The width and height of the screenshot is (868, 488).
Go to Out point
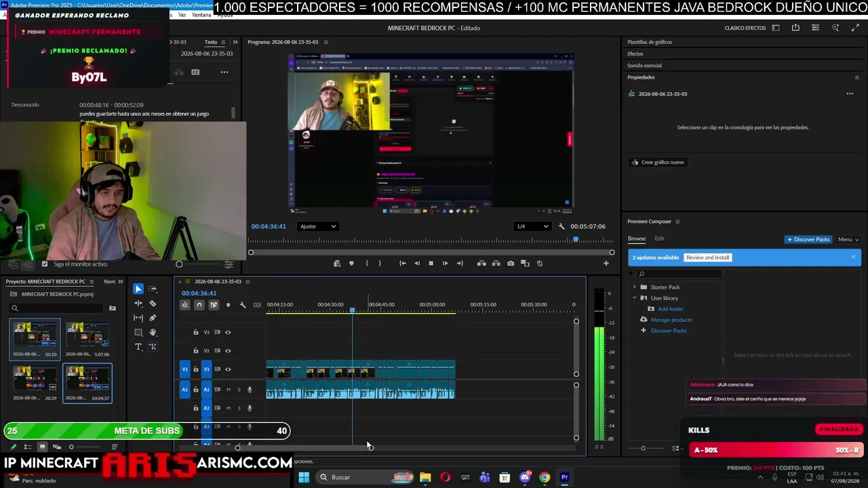click(460, 264)
